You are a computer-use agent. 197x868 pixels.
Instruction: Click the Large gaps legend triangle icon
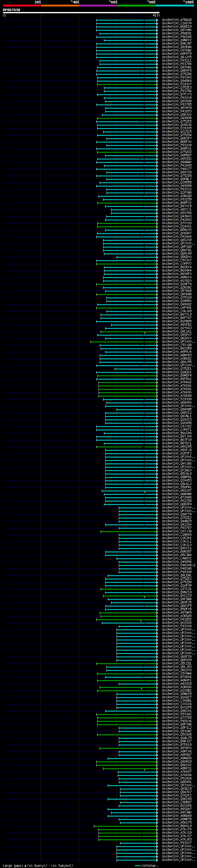(x=25, y=865)
